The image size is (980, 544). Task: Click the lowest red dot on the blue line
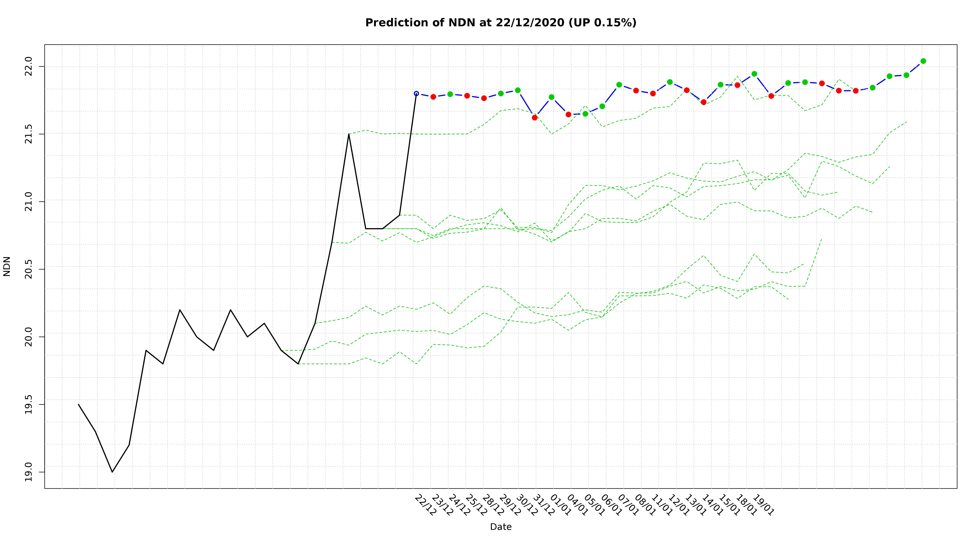534,118
